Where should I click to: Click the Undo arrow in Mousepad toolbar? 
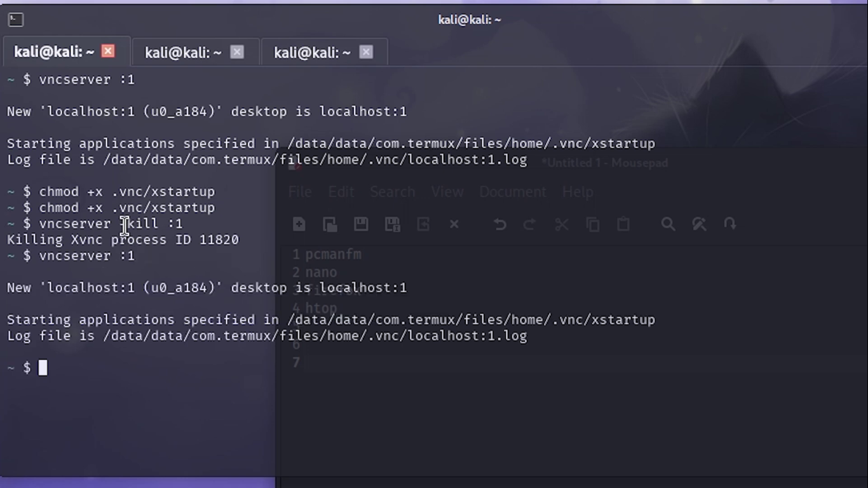point(500,224)
